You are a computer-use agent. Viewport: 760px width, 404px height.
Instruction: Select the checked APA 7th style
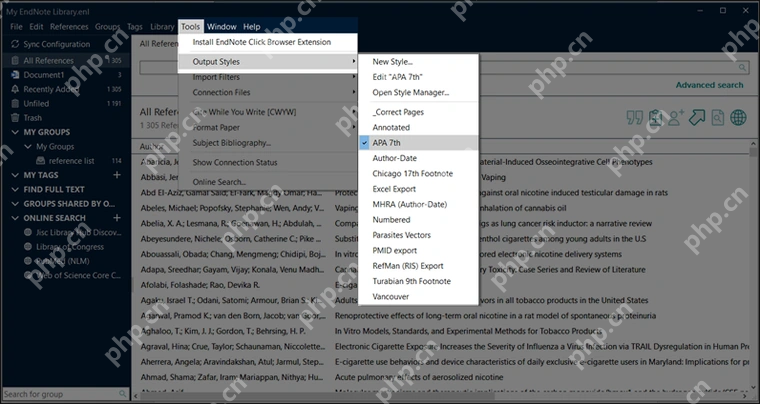pyautogui.click(x=418, y=143)
